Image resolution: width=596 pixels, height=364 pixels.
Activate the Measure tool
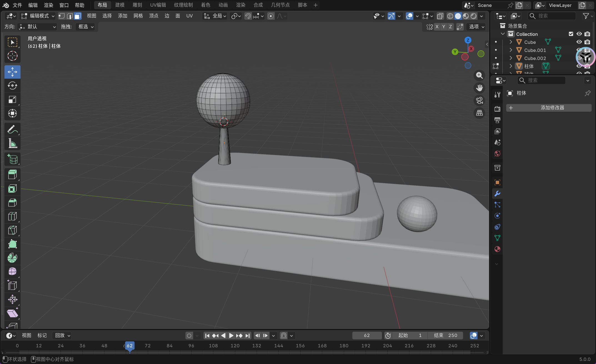[x=12, y=144]
